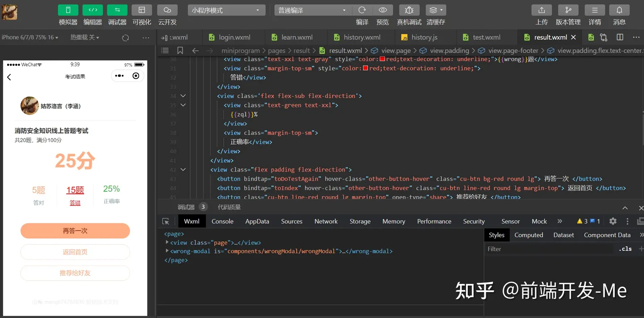Click the simulator refresh icon
This screenshot has width=644, height=318.
point(126,38)
